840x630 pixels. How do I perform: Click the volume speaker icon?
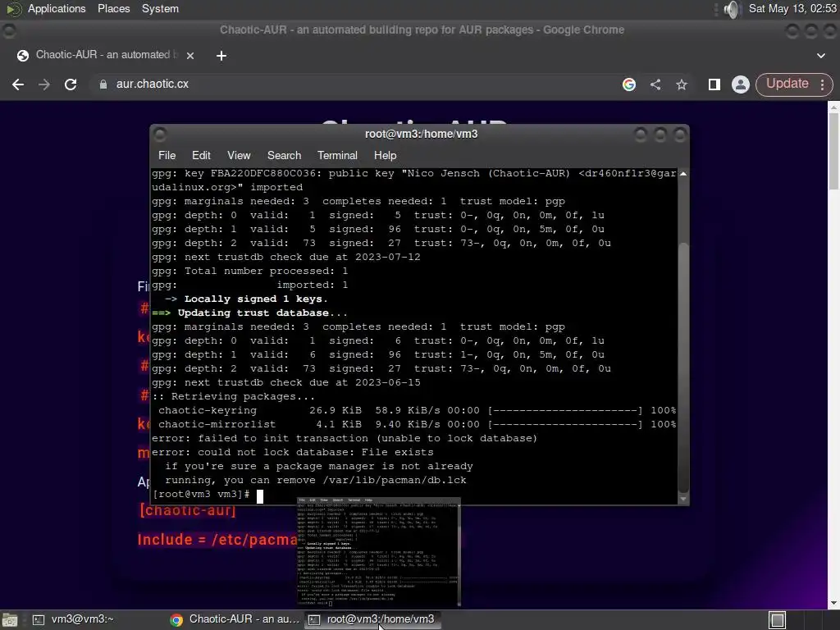(732, 9)
